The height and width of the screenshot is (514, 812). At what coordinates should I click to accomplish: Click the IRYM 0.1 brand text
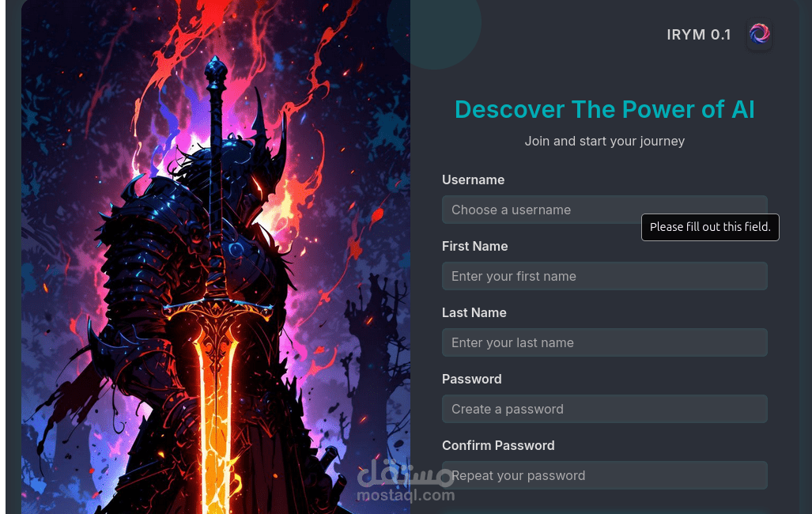click(x=699, y=35)
